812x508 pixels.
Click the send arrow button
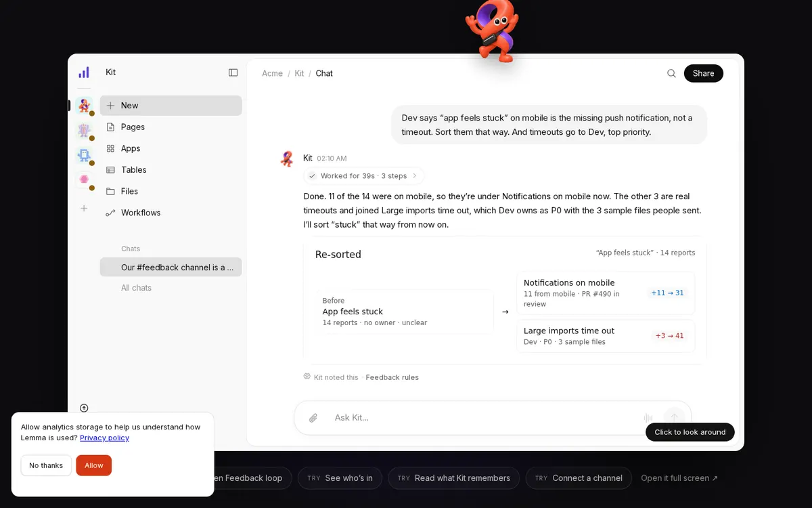pos(674,418)
